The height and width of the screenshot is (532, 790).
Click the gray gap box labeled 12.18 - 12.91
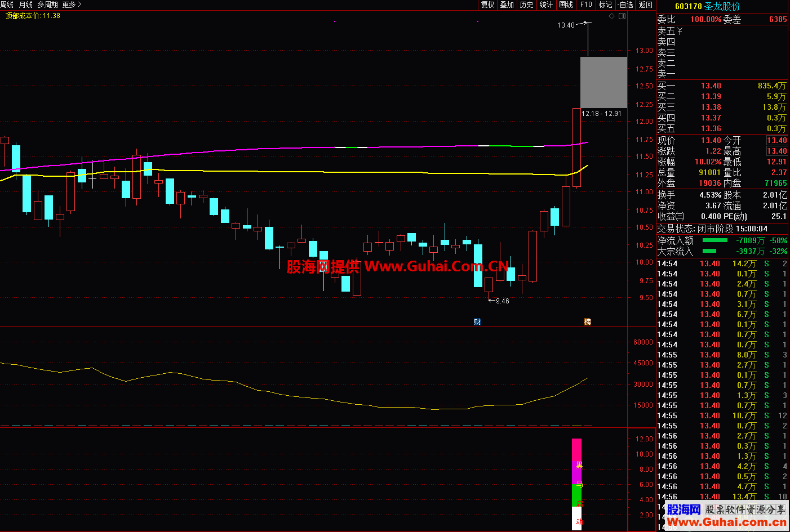(603, 82)
